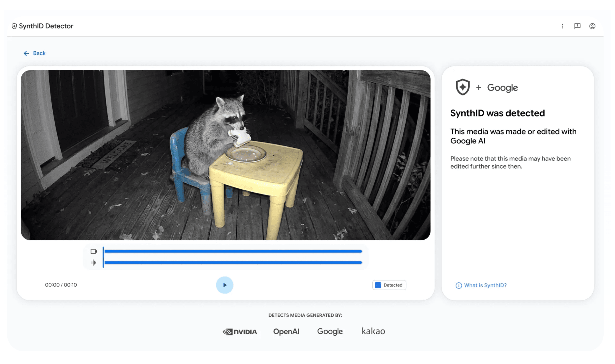615x364 pixels.
Task: Click the video track camera icon
Action: point(94,251)
